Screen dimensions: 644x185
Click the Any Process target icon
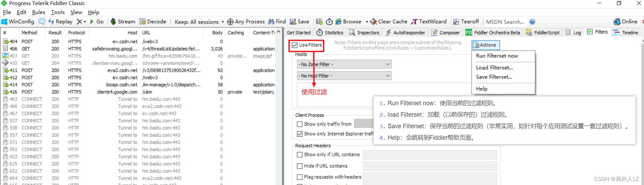click(230, 22)
